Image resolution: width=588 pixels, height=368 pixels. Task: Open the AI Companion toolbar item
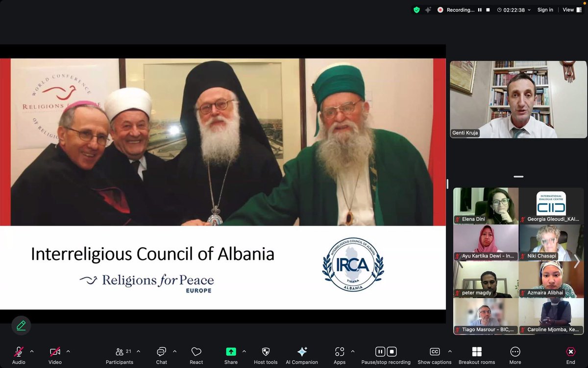click(x=302, y=355)
